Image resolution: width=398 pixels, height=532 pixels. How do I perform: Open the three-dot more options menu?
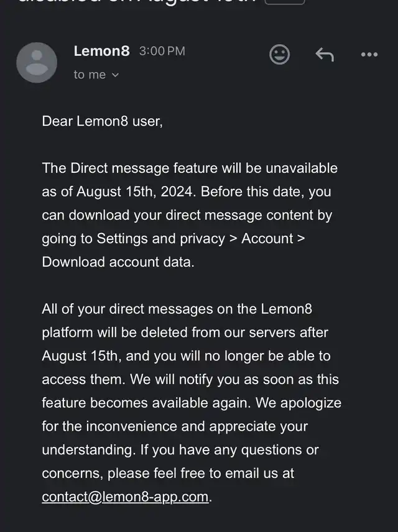pos(369,54)
